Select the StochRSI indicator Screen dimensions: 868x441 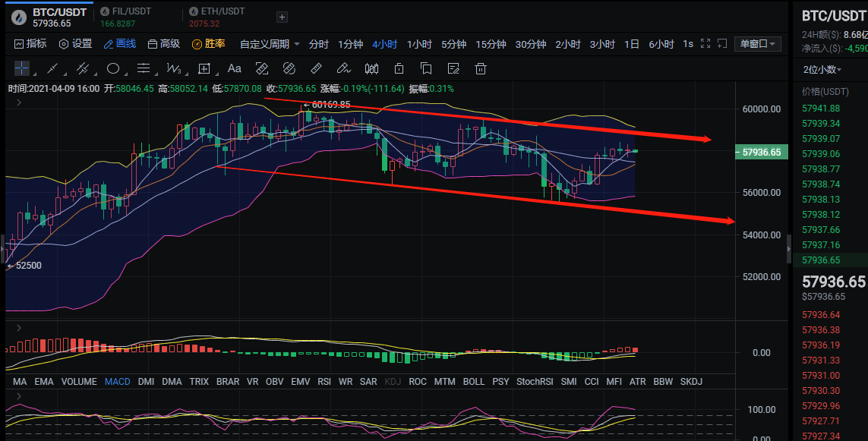coord(535,381)
